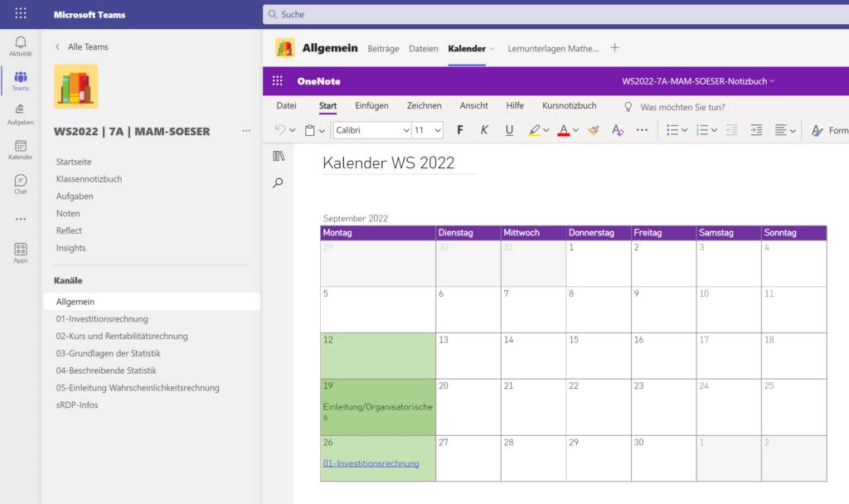Open more options for WS2022 team
This screenshot has height=504, width=849.
point(246,131)
